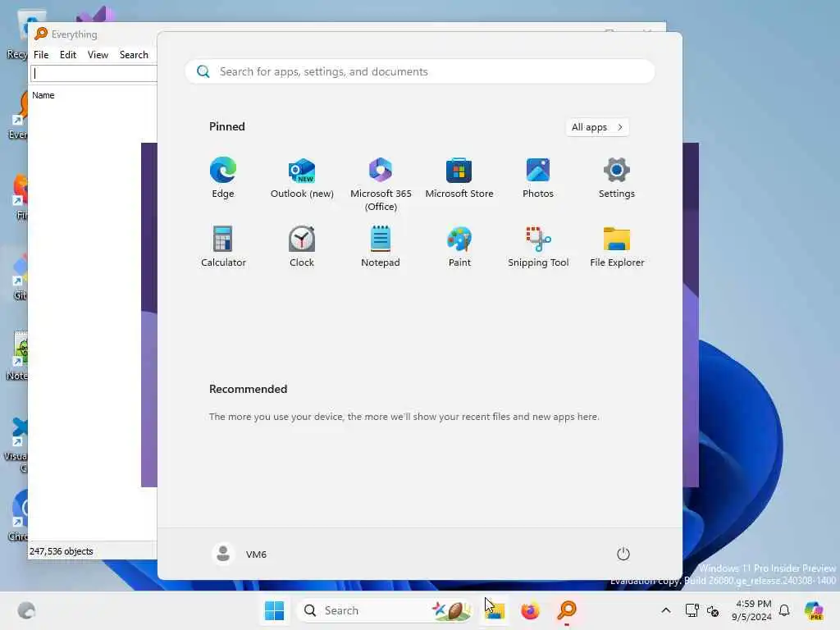Switch to Everything app on taskbar

pyautogui.click(x=567, y=610)
